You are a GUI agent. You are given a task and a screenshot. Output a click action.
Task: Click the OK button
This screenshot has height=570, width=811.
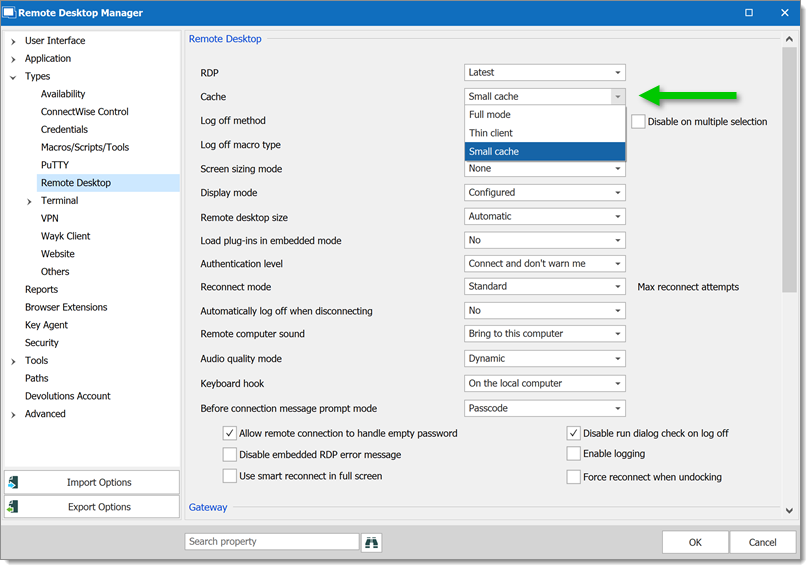(x=695, y=542)
